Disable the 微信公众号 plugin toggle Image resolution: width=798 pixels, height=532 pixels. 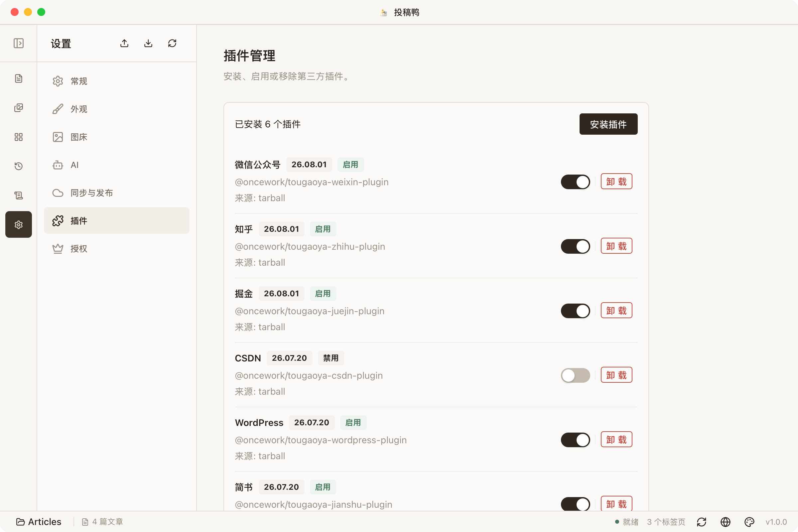[576, 182]
